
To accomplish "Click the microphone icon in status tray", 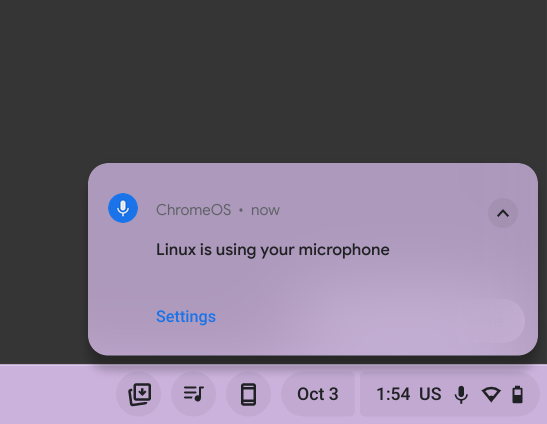I will tap(461, 395).
